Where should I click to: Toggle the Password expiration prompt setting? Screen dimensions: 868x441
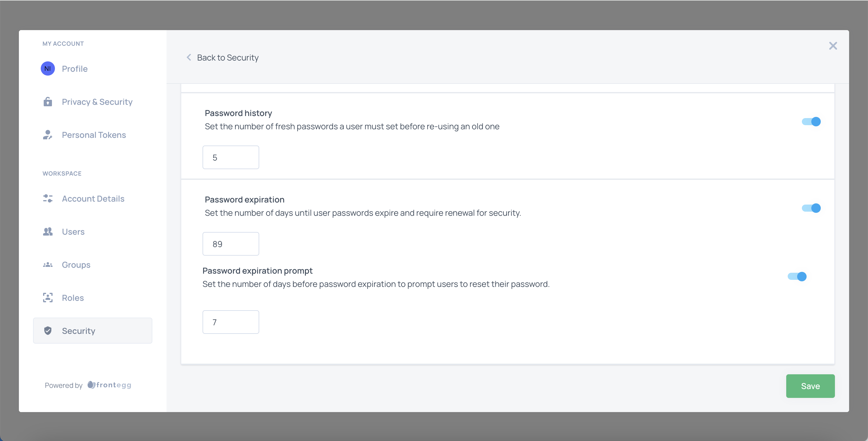click(x=797, y=276)
